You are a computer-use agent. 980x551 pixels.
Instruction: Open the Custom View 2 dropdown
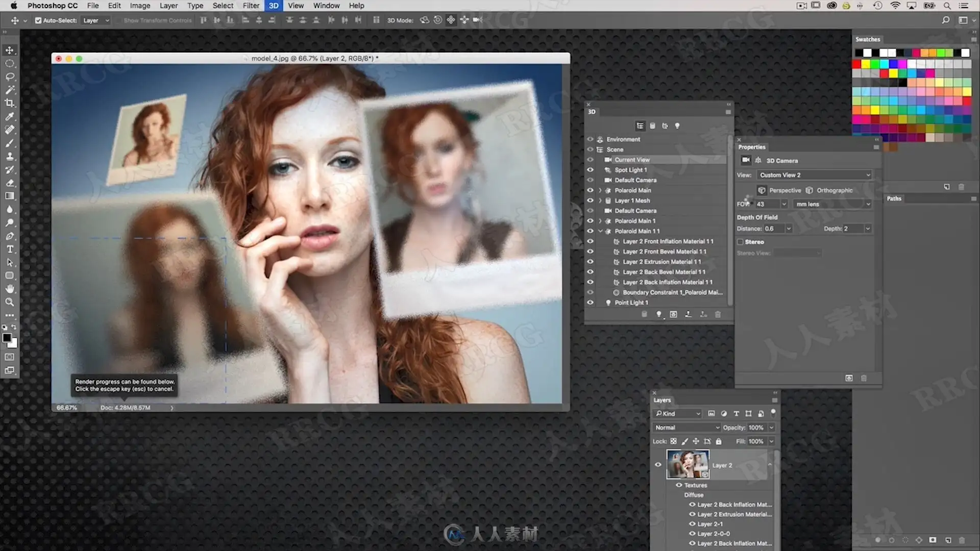click(x=814, y=175)
